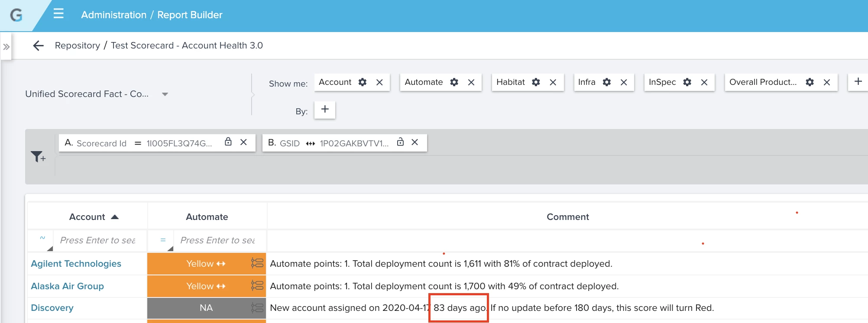
Task: Add another Show me field
Action: click(858, 81)
